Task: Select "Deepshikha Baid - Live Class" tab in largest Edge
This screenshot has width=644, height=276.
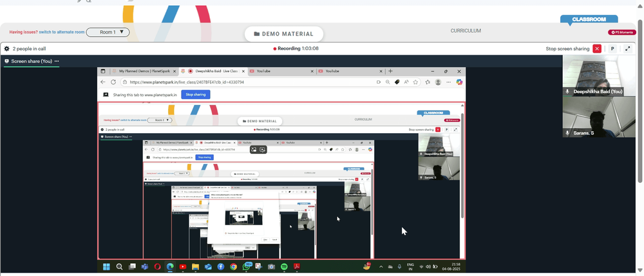Action: pos(214,71)
